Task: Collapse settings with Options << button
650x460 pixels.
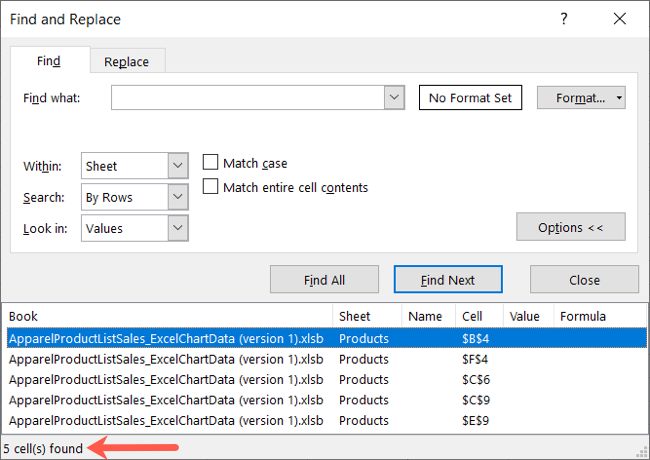Action: point(570,227)
